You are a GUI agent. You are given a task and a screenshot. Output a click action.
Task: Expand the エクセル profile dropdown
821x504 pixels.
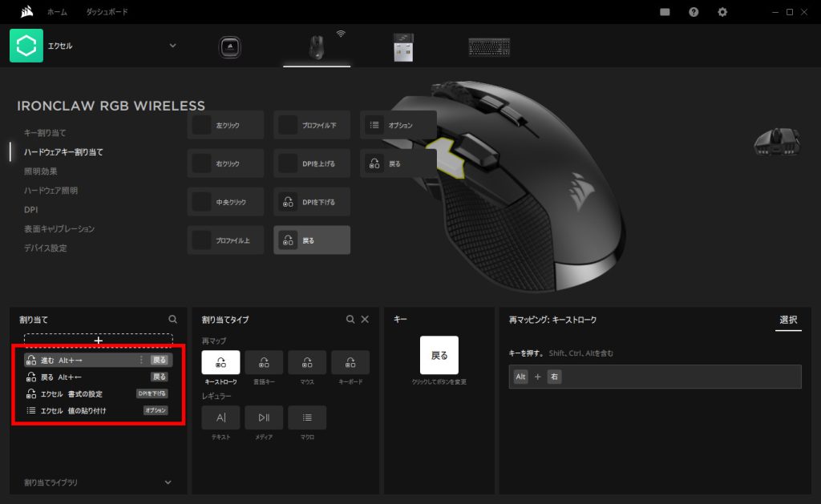coord(173,46)
